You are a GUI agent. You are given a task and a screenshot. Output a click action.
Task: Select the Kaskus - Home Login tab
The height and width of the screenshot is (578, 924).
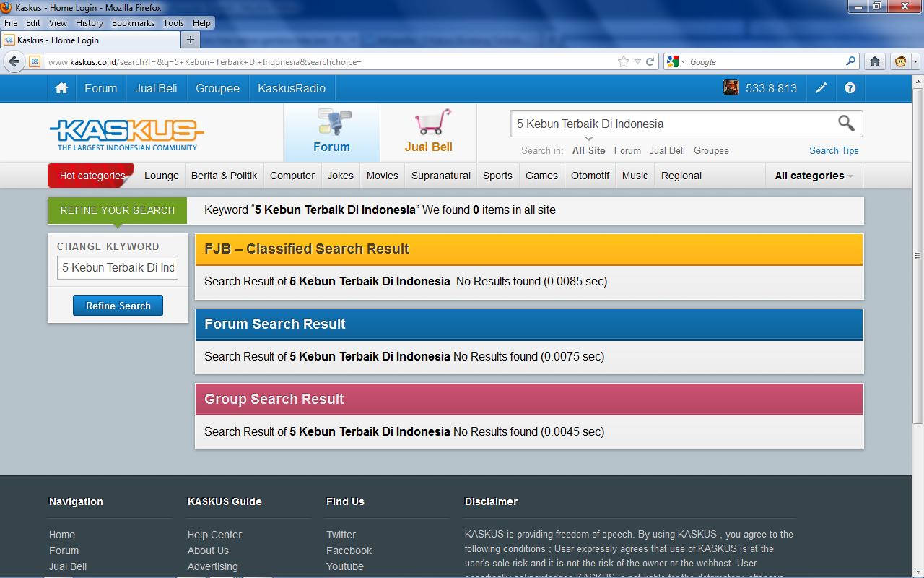tap(90, 40)
